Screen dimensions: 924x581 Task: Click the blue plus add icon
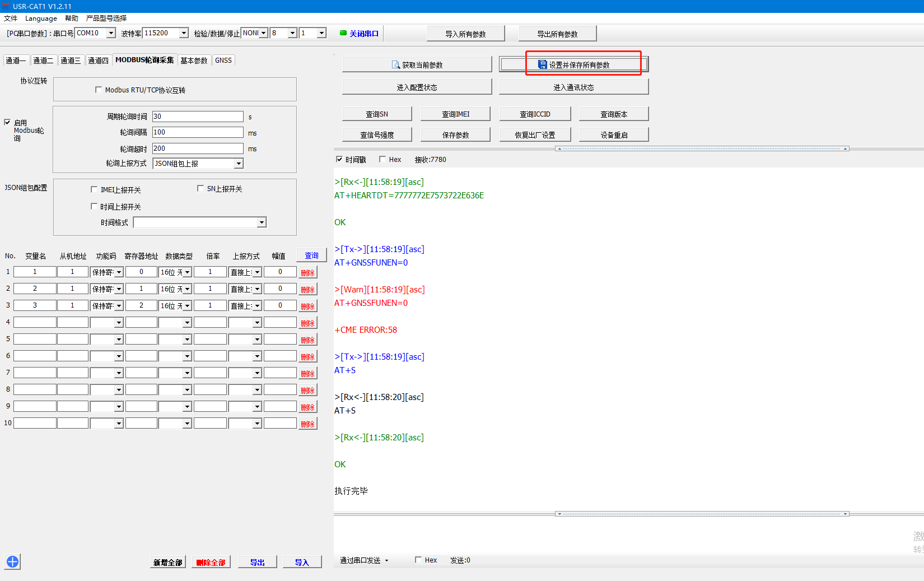pos(12,561)
